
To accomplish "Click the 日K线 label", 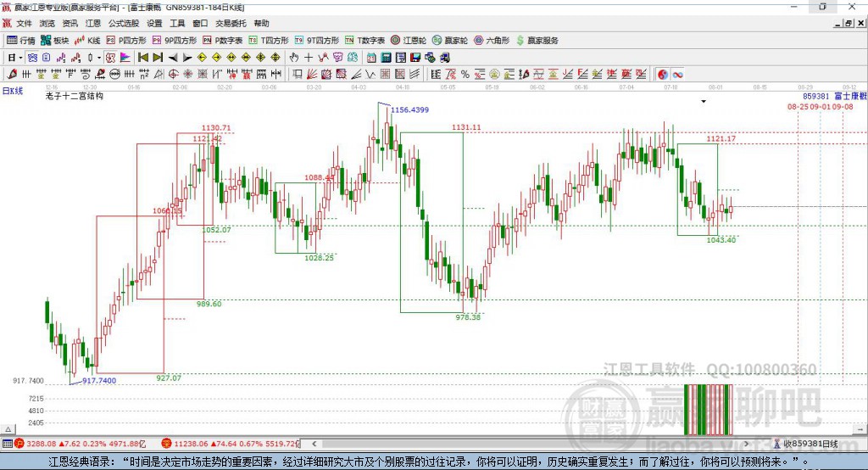I will pos(13,91).
